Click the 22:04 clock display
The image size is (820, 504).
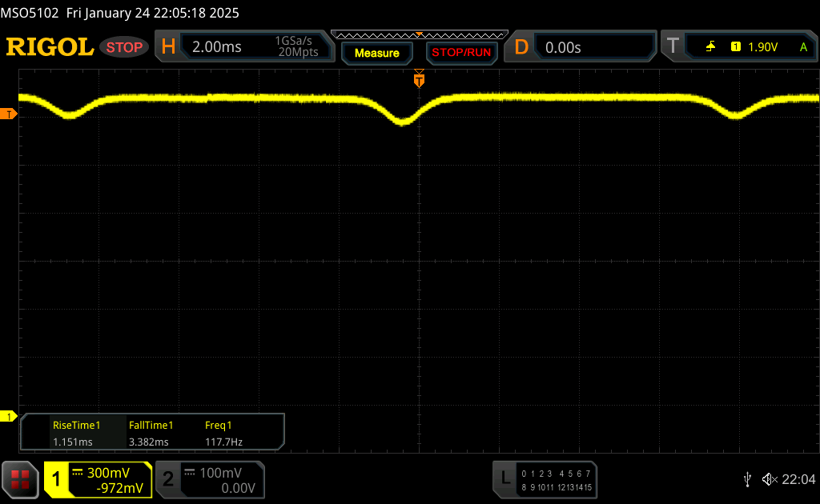point(798,479)
